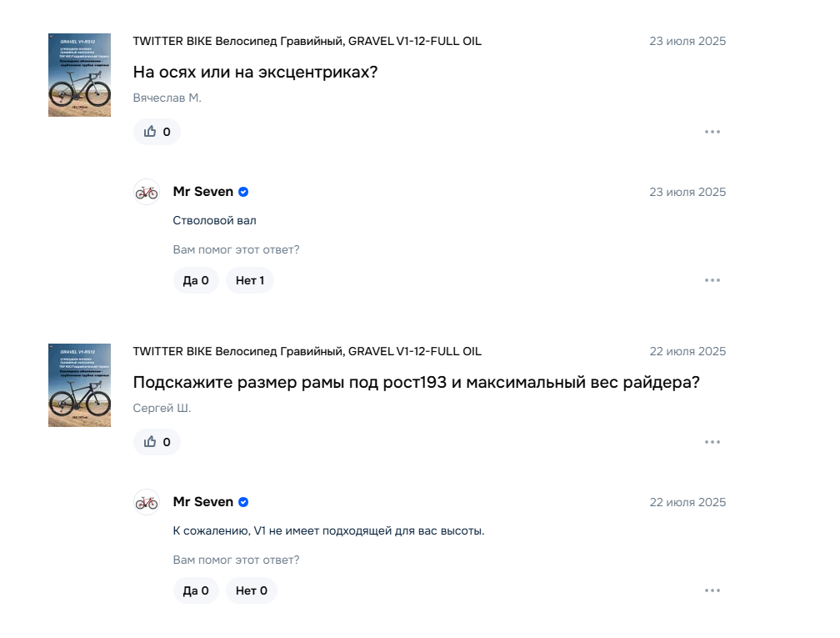Open more options for 'Стволовой вал' answer
The height and width of the screenshot is (638, 840).
coord(712,280)
